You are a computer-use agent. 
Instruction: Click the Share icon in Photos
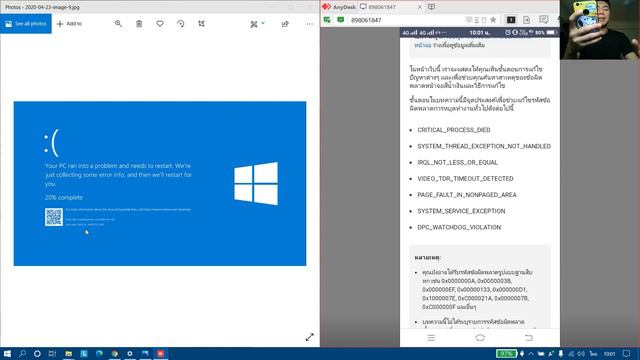285,24
